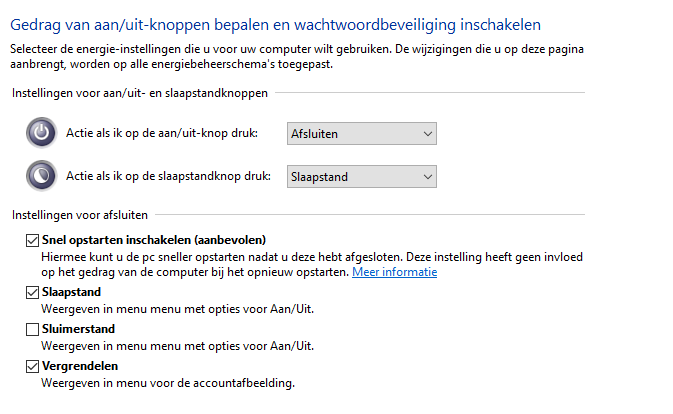
Task: Click the 'Actie als ik op de aan/uit-knop druk' label
Action: [x=162, y=133]
